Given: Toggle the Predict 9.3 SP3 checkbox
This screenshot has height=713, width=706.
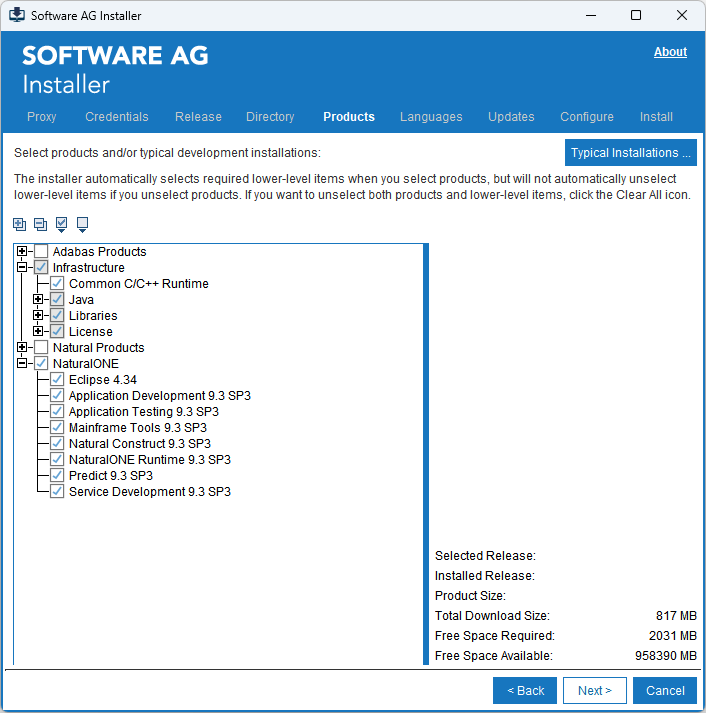Looking at the screenshot, I should click(x=57, y=476).
